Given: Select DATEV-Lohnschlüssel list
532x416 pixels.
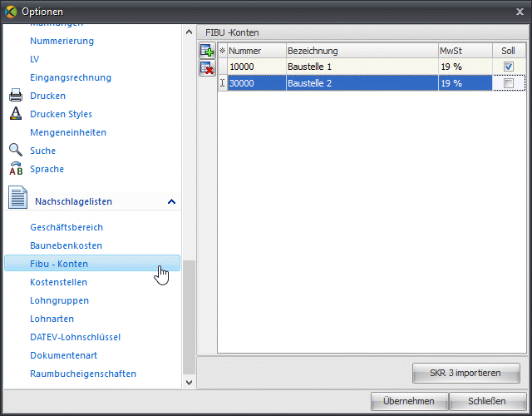Looking at the screenshot, I should point(76,337).
